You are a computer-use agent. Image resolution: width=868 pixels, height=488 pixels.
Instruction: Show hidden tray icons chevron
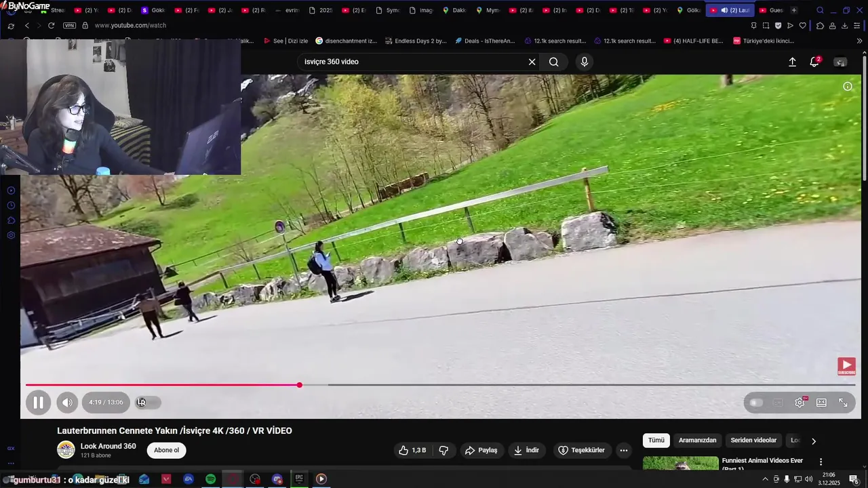click(x=765, y=479)
